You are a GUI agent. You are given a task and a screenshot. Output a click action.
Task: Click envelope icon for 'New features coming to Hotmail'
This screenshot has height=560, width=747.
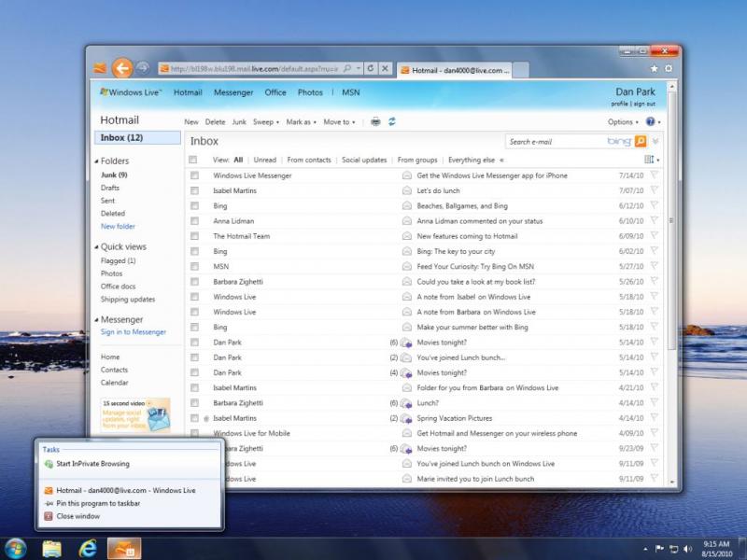pyautogui.click(x=407, y=236)
